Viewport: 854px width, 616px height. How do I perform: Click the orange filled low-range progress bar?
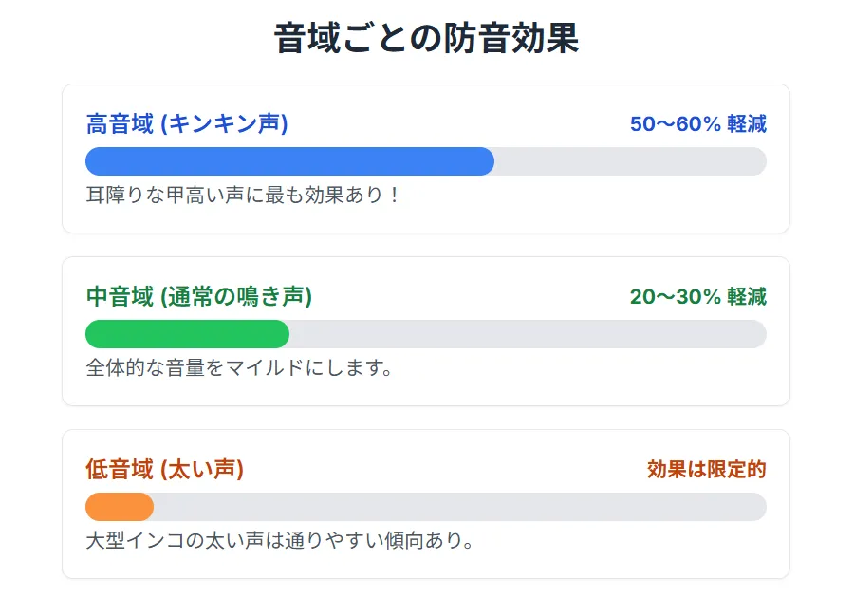120,507
